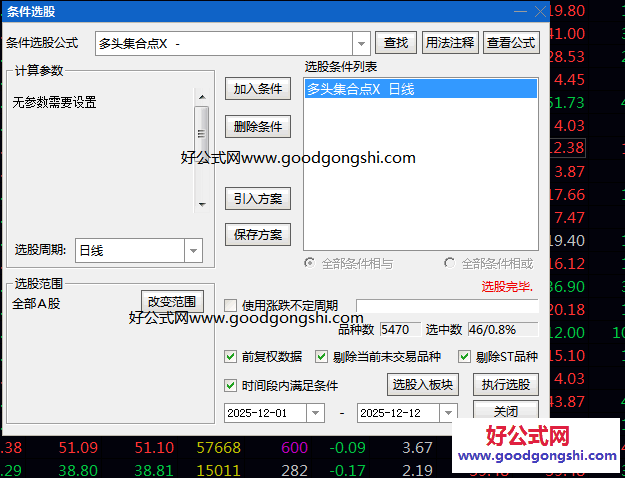Open 用法注释 usage notes

(450, 43)
